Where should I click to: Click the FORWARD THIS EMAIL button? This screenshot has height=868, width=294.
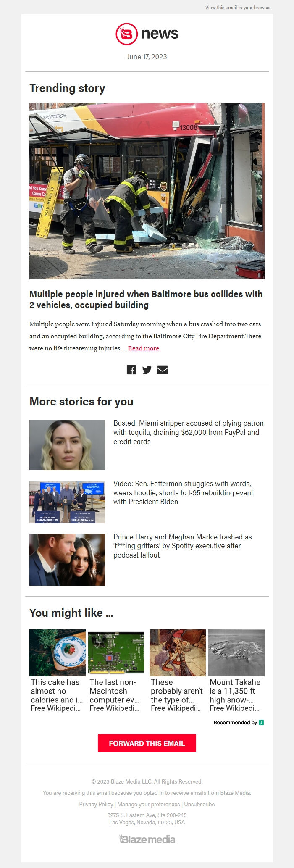click(x=147, y=743)
